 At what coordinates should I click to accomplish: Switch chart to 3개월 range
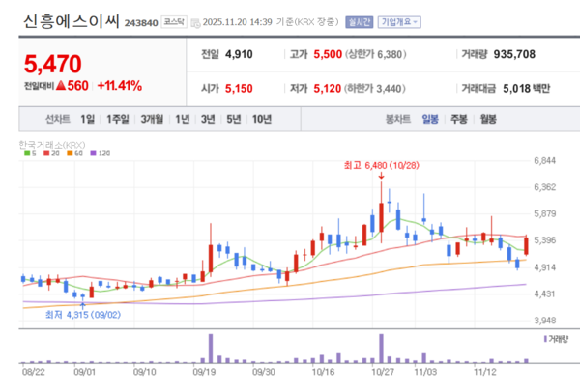click(152, 119)
